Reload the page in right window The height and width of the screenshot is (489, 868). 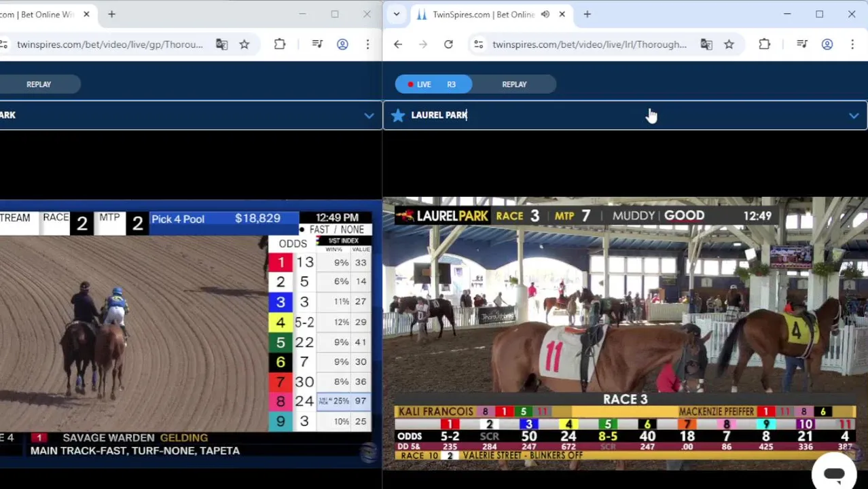point(448,44)
